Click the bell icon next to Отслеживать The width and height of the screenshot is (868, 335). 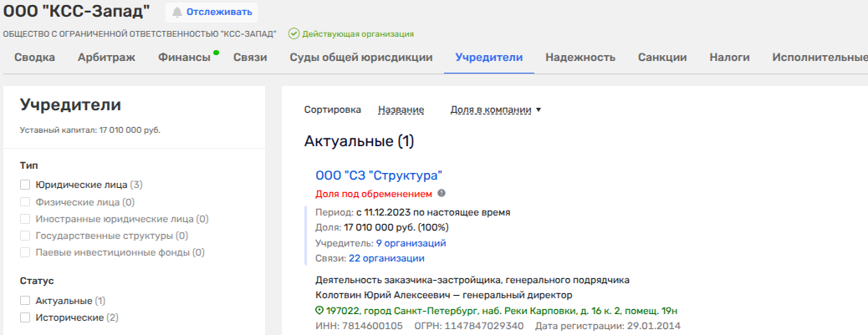pyautogui.click(x=177, y=13)
